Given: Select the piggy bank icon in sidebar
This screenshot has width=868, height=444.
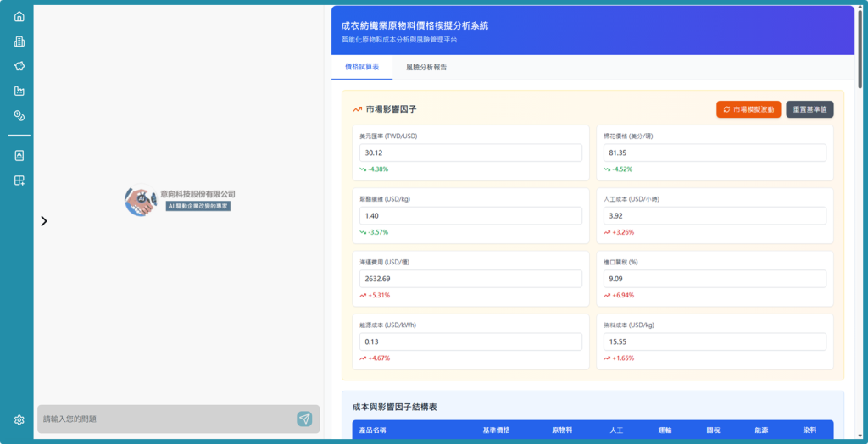Looking at the screenshot, I should [19, 66].
